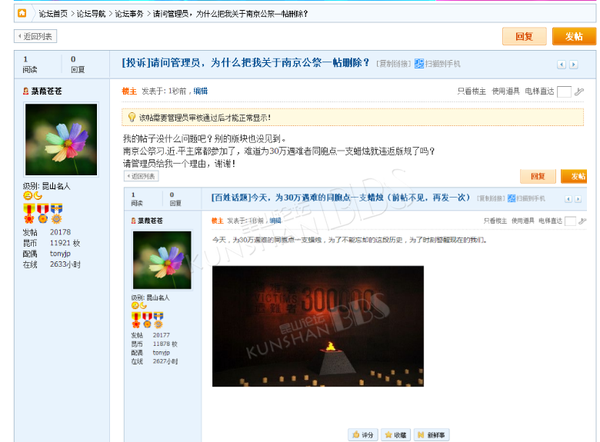Click 只看楼主 on the main post
The height and width of the screenshot is (442, 600).
(x=471, y=91)
